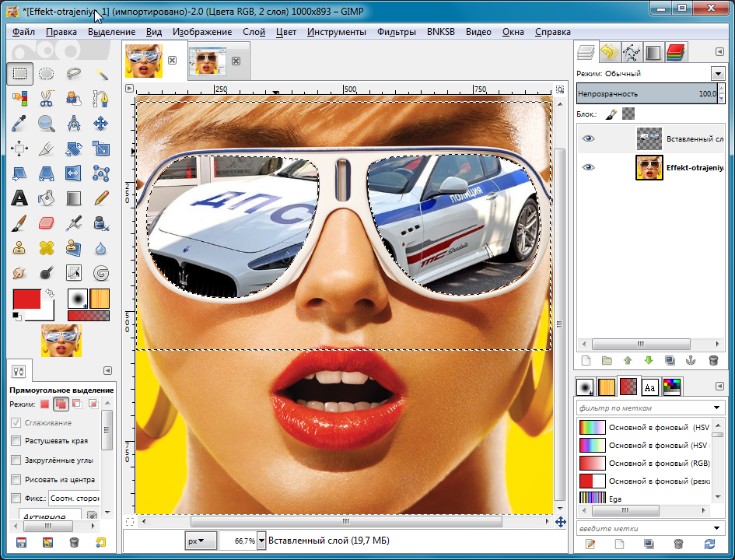Open the 'Выделение' menu
This screenshot has height=560, width=735.
tap(111, 32)
